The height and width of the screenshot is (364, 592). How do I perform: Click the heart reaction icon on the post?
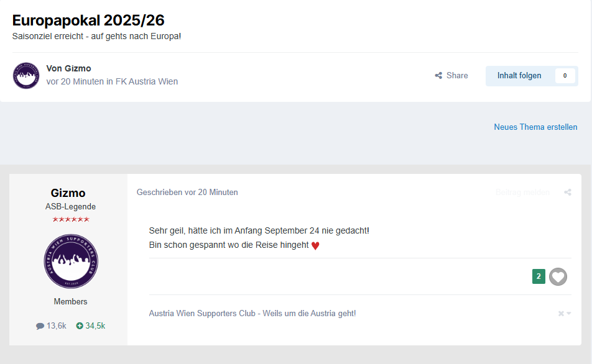pyautogui.click(x=558, y=276)
